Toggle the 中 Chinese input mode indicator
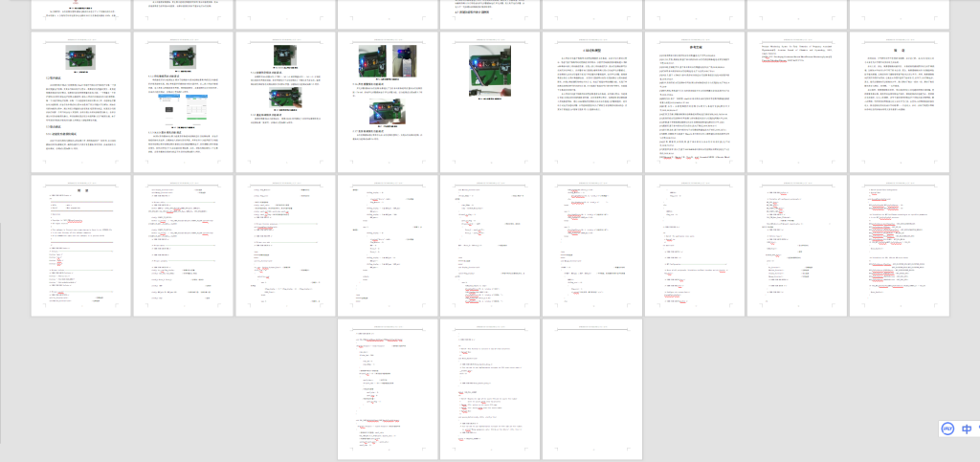Image resolution: width=980 pixels, height=462 pixels. click(x=968, y=429)
